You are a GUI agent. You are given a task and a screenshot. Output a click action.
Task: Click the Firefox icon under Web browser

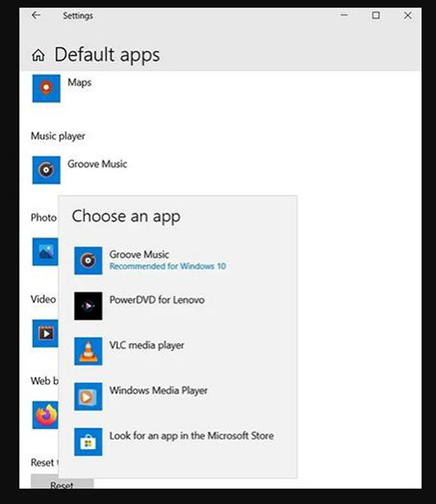pos(45,415)
